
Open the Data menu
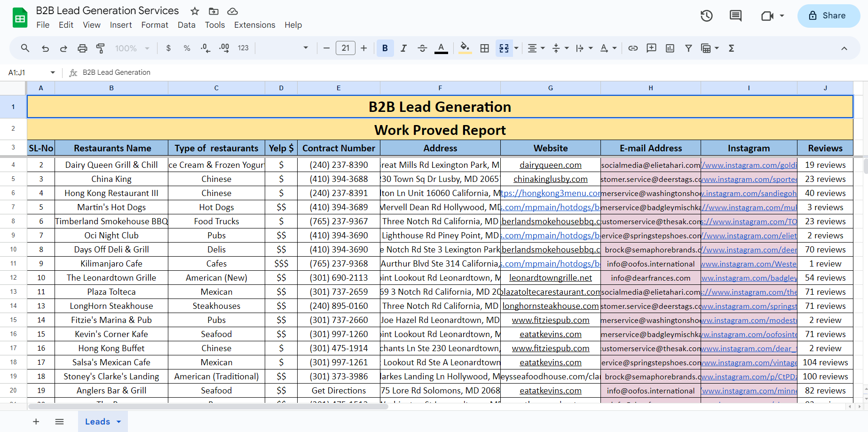click(187, 25)
